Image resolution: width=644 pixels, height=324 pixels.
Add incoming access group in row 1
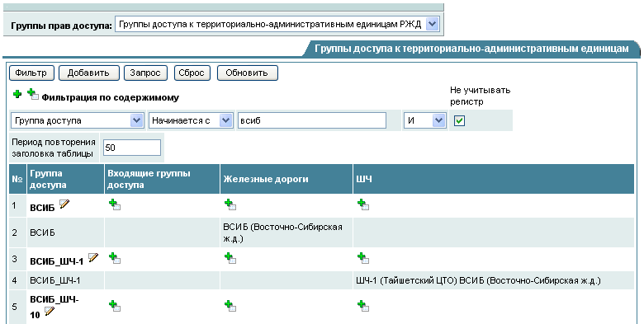click(115, 204)
